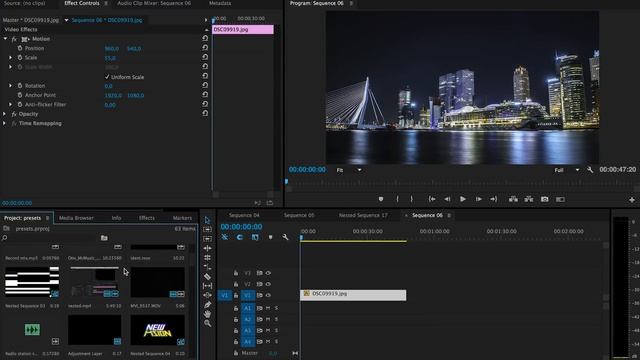This screenshot has width=640, height=360.
Task: Select the Hand tool in tools panel
Action: coord(207,314)
